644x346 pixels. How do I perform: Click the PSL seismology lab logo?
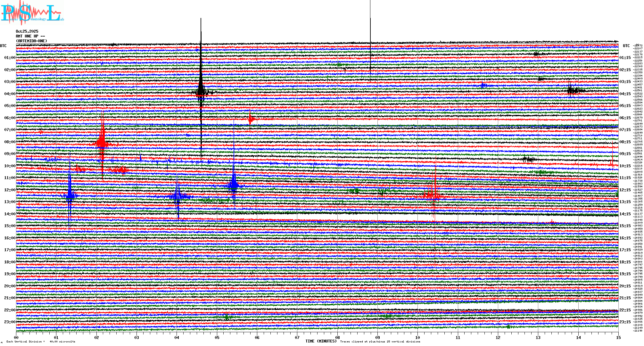pyautogui.click(x=32, y=13)
